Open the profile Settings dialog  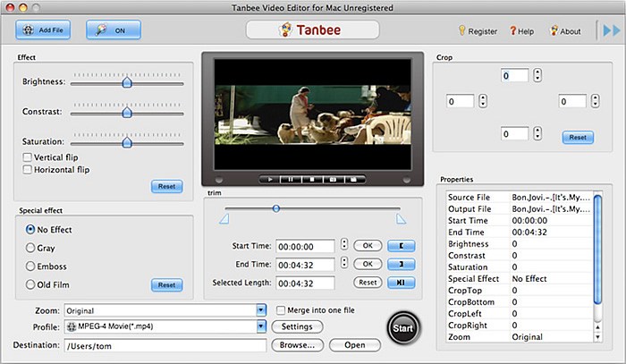pyautogui.click(x=297, y=326)
